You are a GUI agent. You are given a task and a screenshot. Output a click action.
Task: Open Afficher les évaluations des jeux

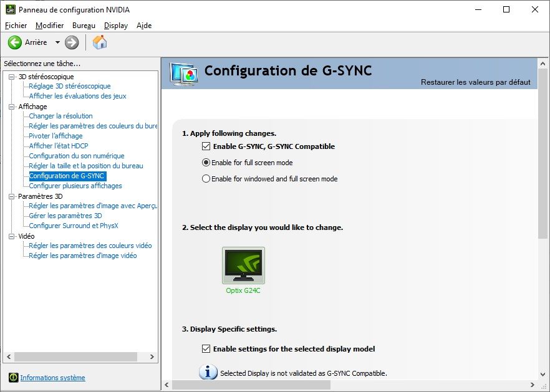77,96
